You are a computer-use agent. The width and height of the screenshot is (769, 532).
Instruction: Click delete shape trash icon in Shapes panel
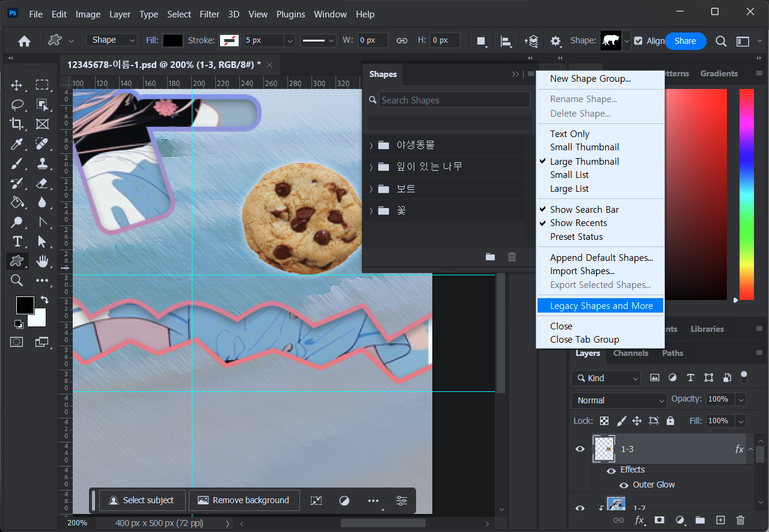[512, 257]
